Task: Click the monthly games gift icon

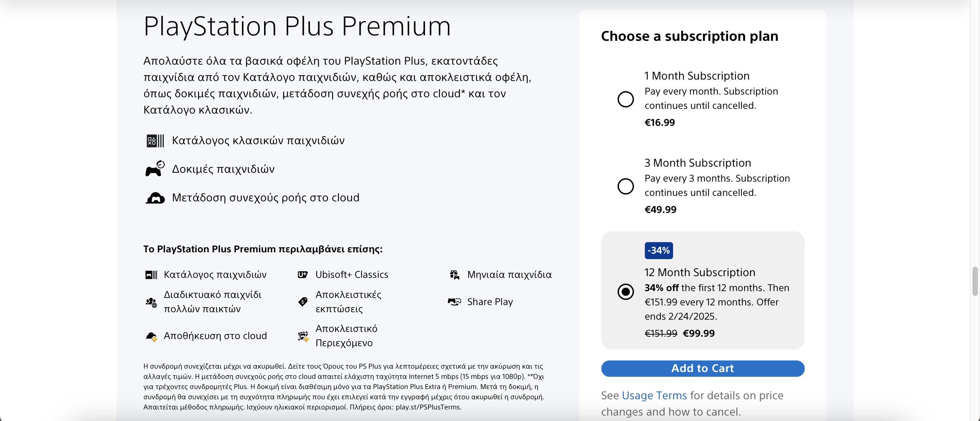Action: click(454, 274)
